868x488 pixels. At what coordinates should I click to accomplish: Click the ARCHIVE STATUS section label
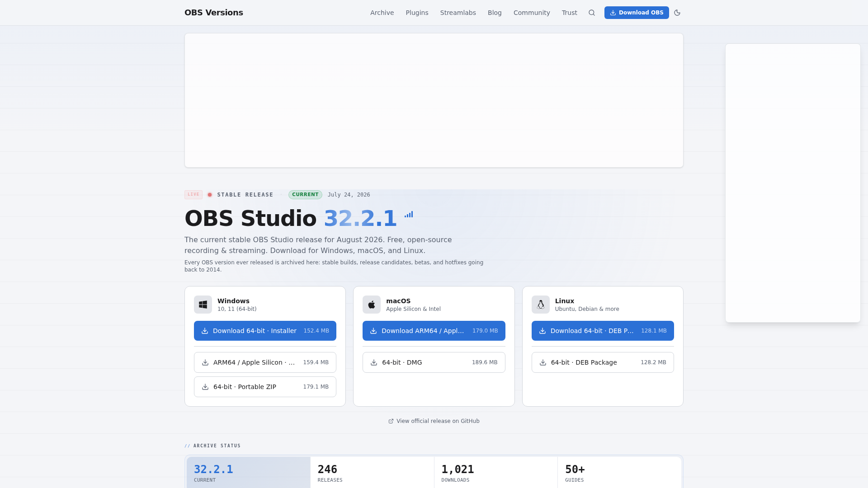tap(217, 446)
